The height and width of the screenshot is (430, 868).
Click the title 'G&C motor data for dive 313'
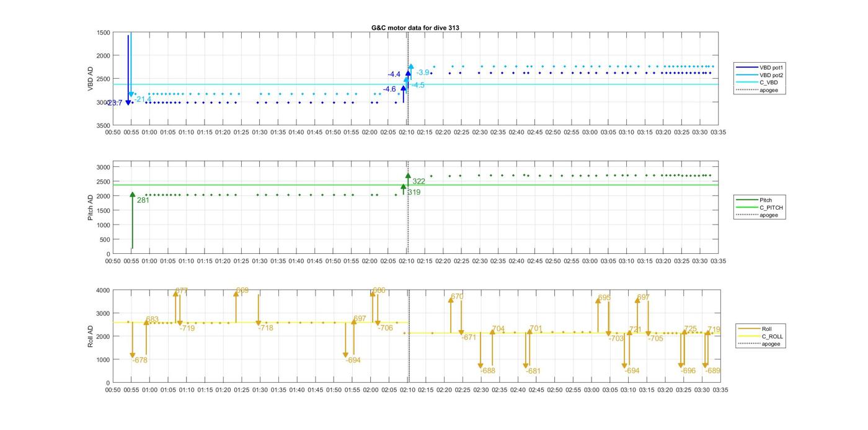click(415, 28)
